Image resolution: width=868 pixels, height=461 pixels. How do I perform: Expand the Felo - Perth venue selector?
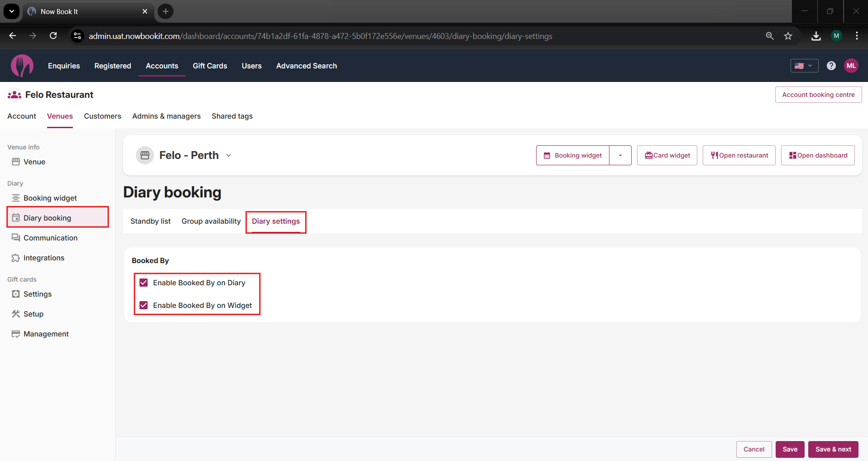tap(229, 155)
